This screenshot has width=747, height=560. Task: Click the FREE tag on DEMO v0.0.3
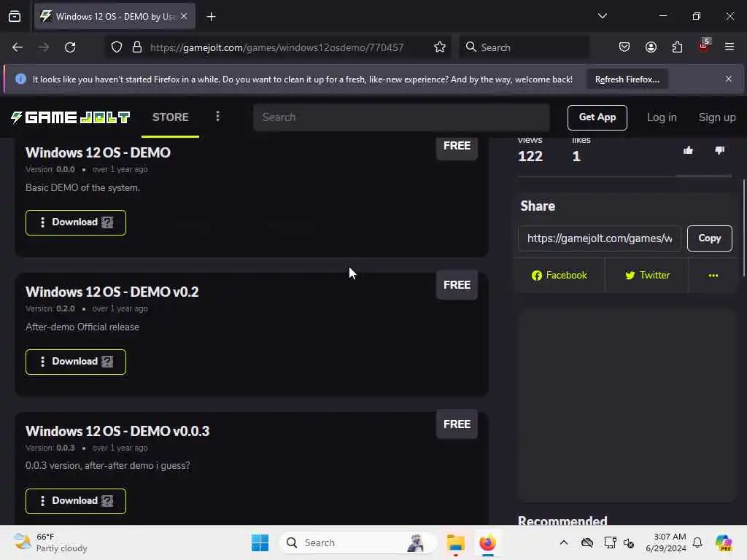tap(457, 424)
